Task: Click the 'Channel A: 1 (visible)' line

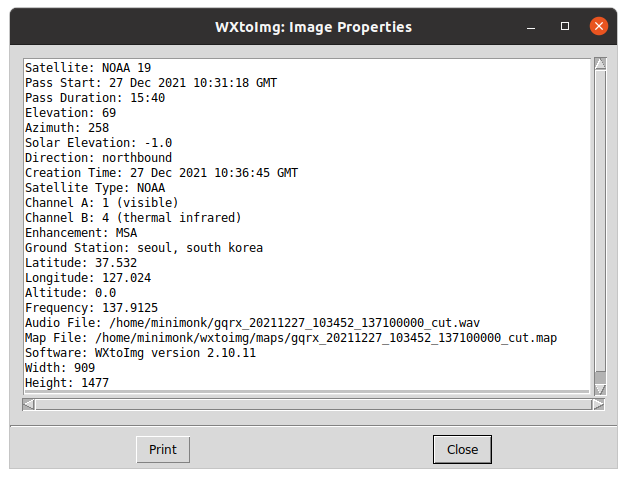Action: [x=102, y=203]
